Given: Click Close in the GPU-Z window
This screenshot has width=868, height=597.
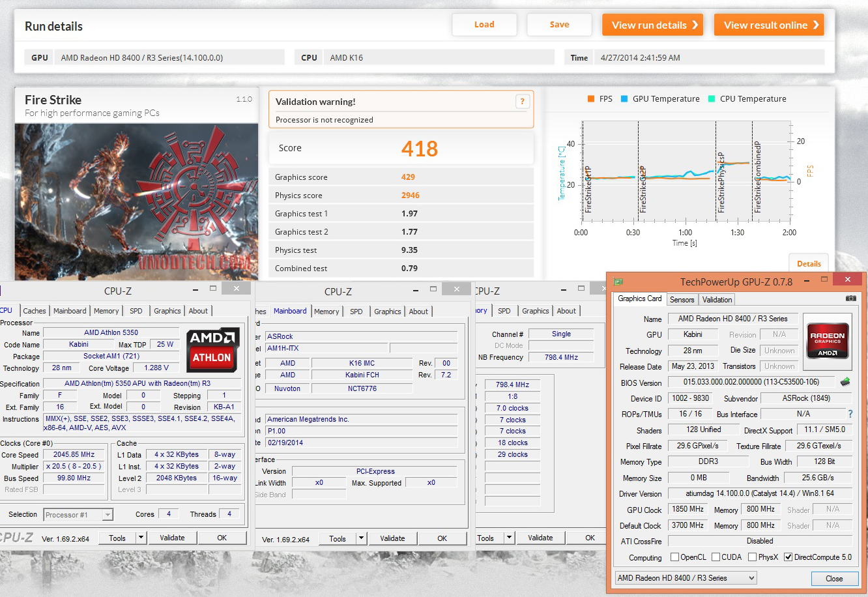Looking at the screenshot, I should tap(834, 579).
